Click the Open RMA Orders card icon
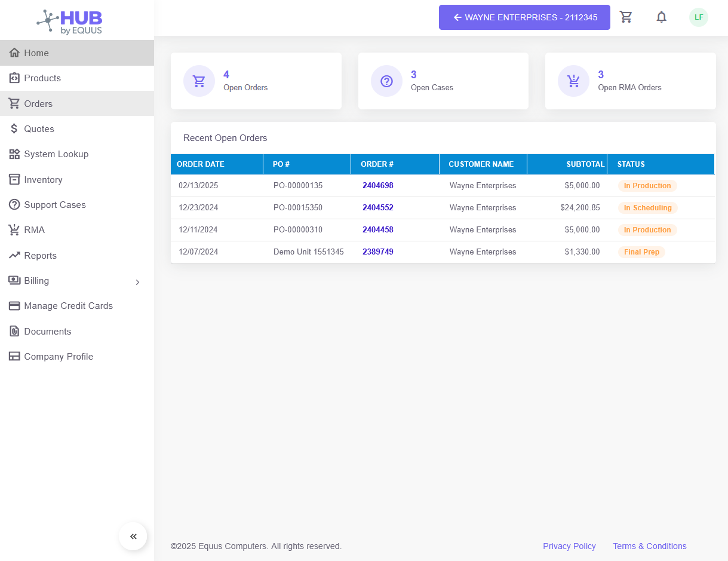This screenshot has width=728, height=561. pos(573,81)
